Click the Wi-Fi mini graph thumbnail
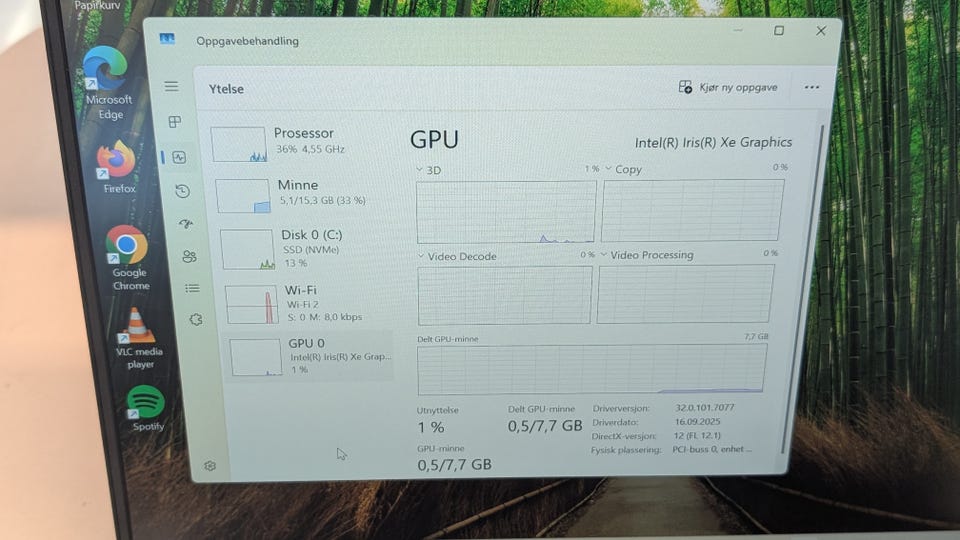The height and width of the screenshot is (540, 960). click(x=252, y=304)
